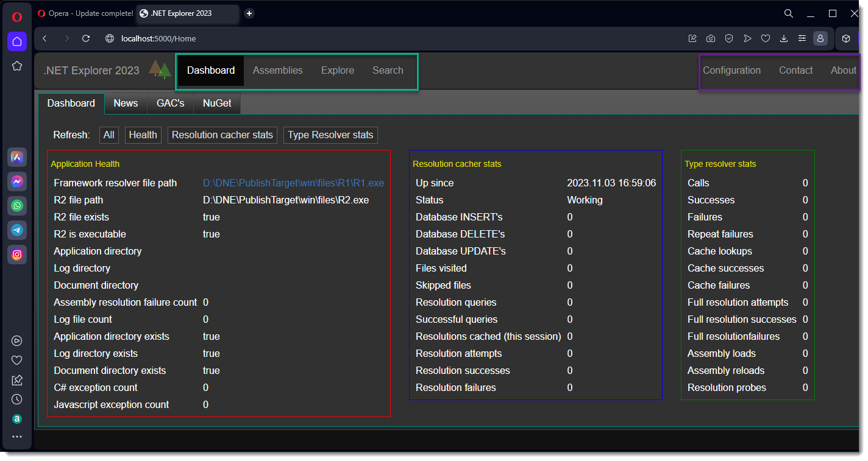Open the Opera main menu logo
Screen dimensions: 868x461
tap(17, 16)
